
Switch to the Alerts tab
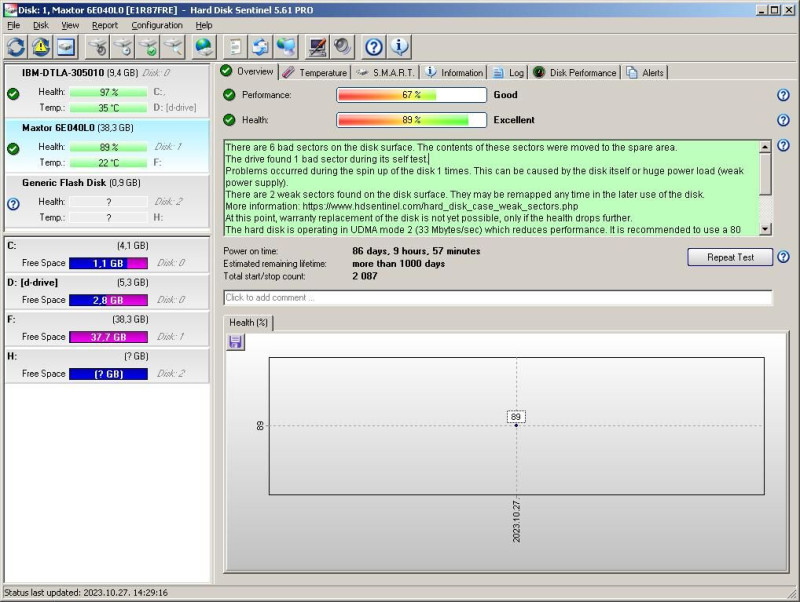tap(645, 73)
